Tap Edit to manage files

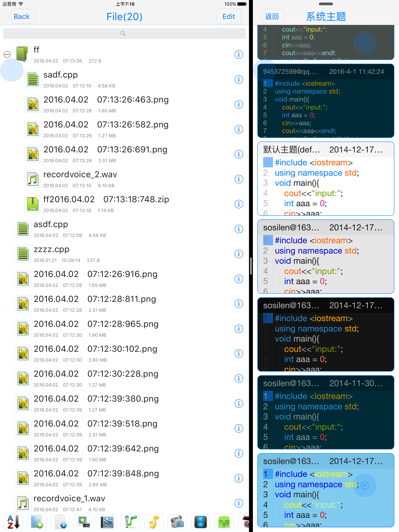pyautogui.click(x=229, y=16)
